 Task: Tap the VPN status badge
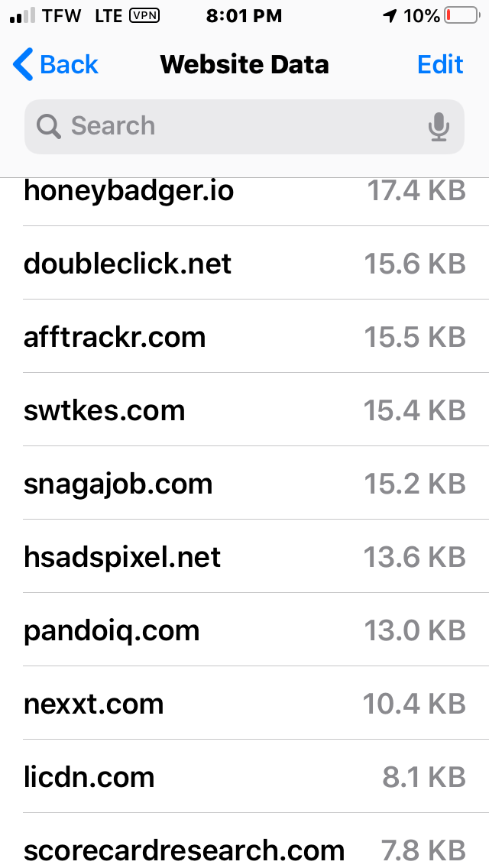[x=144, y=16]
